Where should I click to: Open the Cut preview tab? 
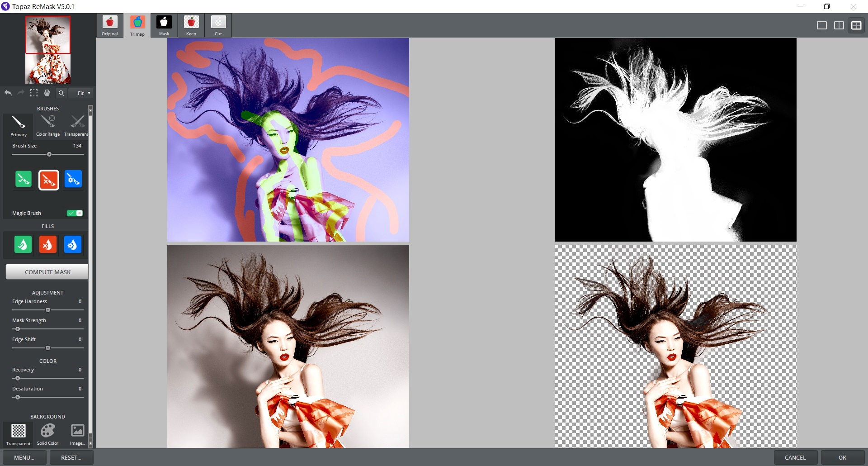pyautogui.click(x=218, y=25)
